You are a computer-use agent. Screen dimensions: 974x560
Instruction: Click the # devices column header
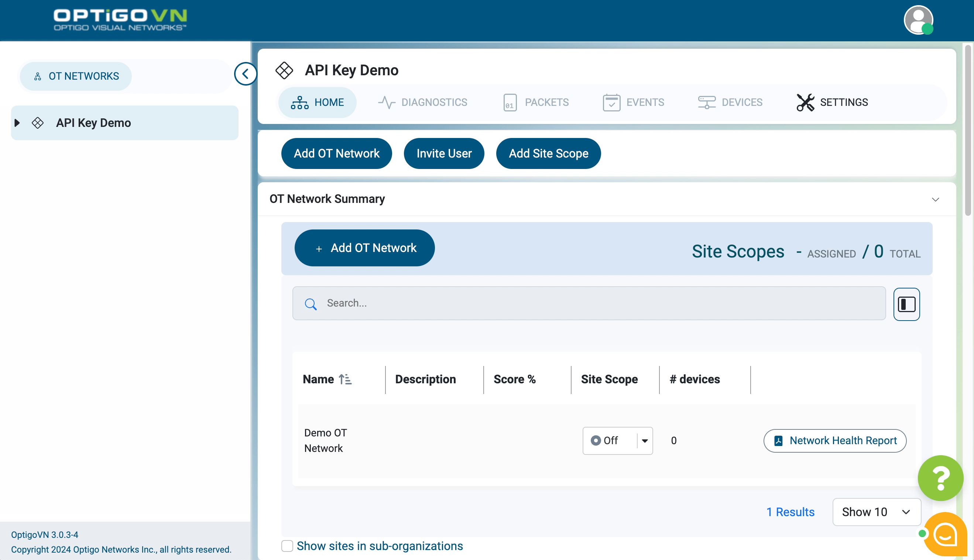point(695,379)
